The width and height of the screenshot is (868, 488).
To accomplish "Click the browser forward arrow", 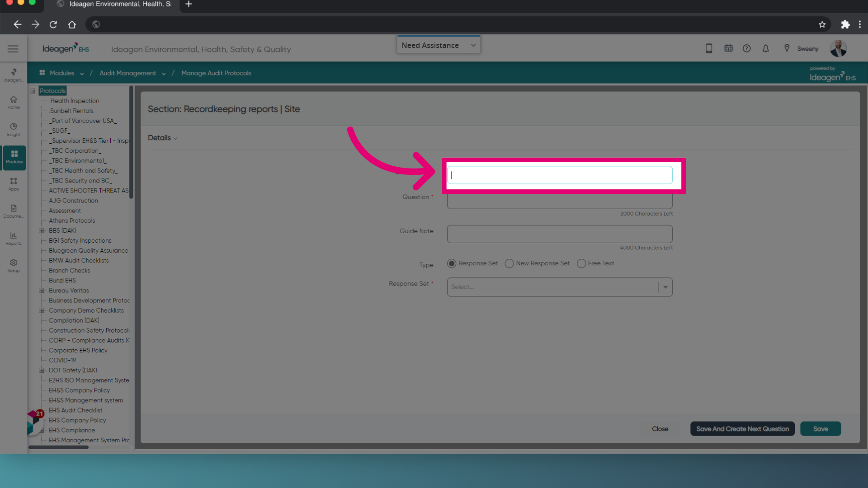I will click(x=35, y=24).
